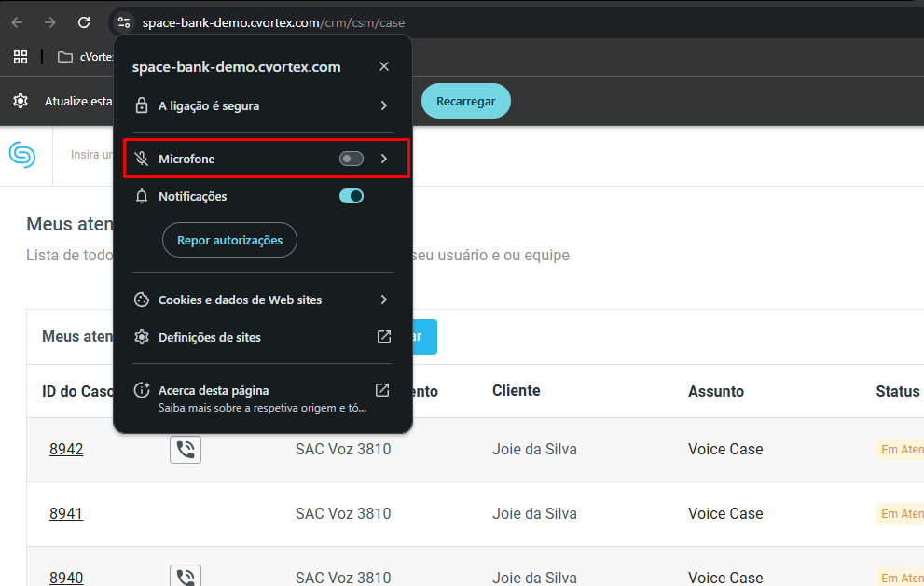Click the phone icon for case 8940
The image size is (924, 586).
point(186,578)
